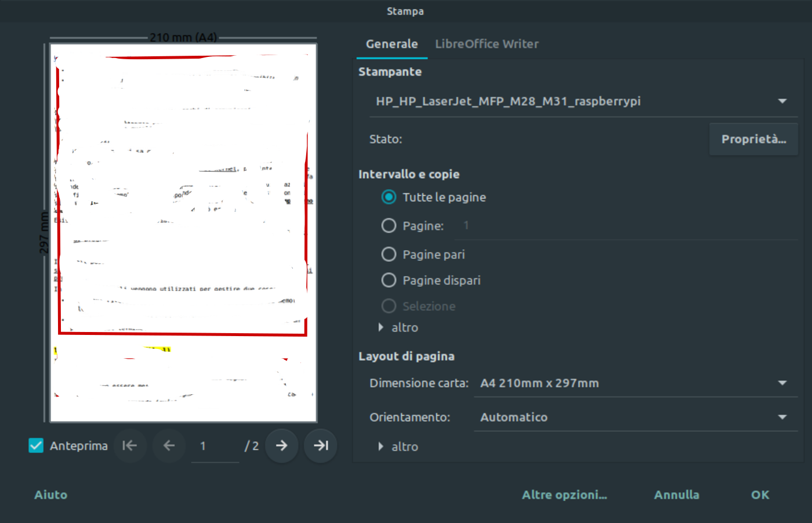Advance to the next preview page

pos(281,446)
